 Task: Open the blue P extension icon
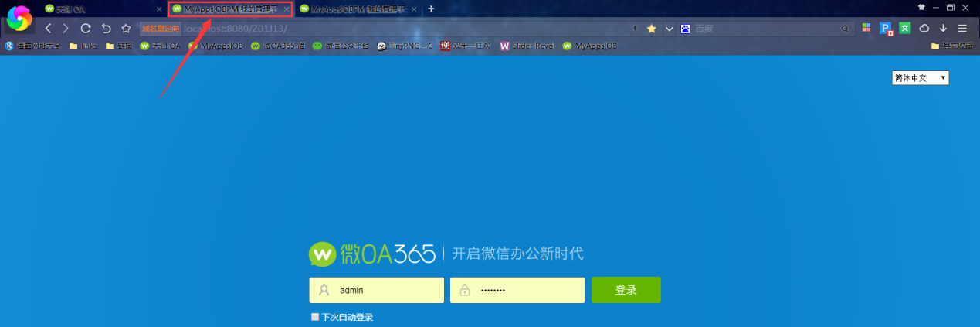click(x=886, y=29)
